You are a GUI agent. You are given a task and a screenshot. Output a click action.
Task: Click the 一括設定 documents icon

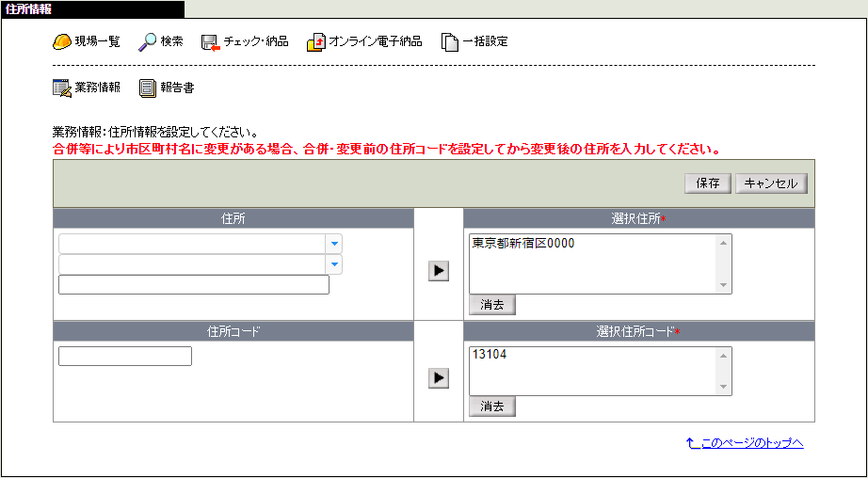tap(450, 42)
